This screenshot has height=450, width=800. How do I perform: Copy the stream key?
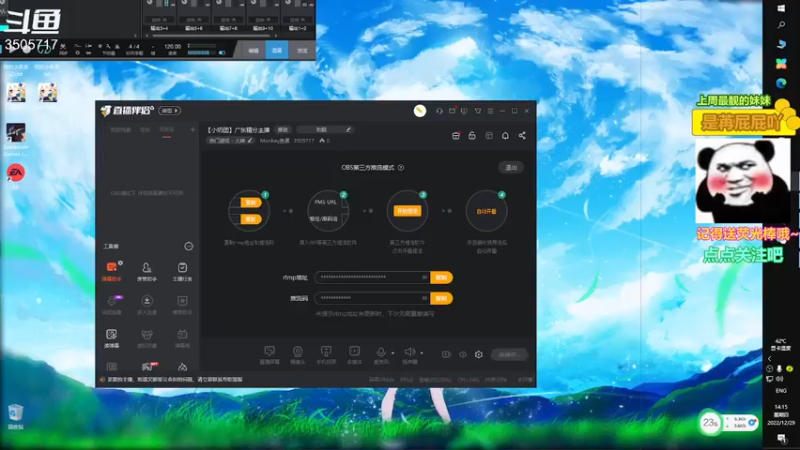(441, 298)
